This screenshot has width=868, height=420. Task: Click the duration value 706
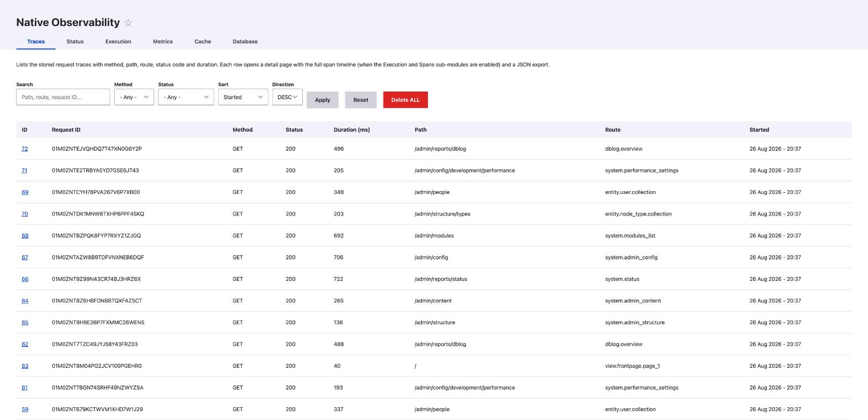[338, 258]
